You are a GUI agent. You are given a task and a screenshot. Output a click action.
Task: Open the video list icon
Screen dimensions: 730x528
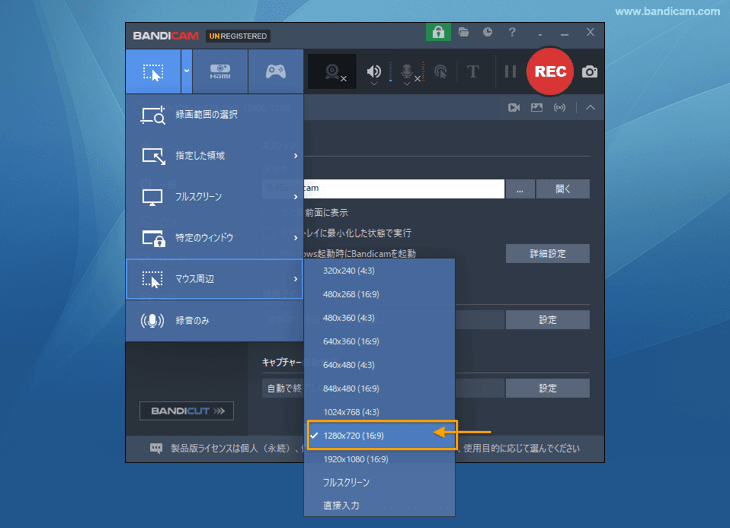[514, 108]
